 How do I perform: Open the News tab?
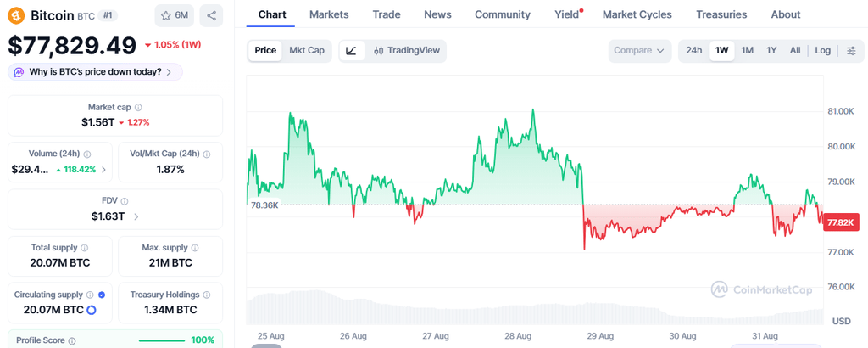click(437, 15)
